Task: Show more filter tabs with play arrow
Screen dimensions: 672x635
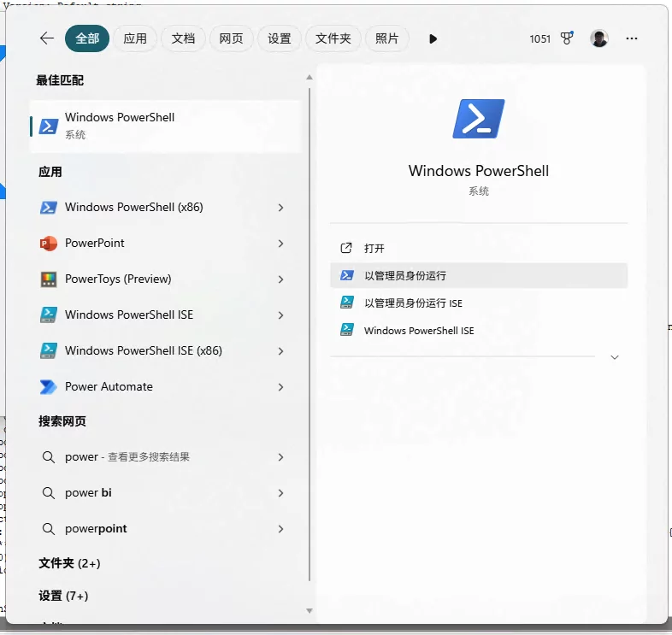Action: pos(433,38)
